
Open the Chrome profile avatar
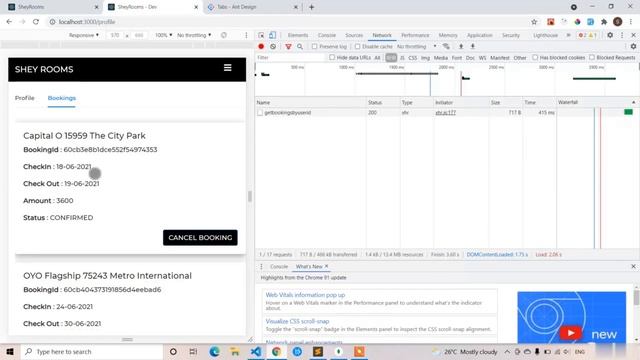click(618, 22)
